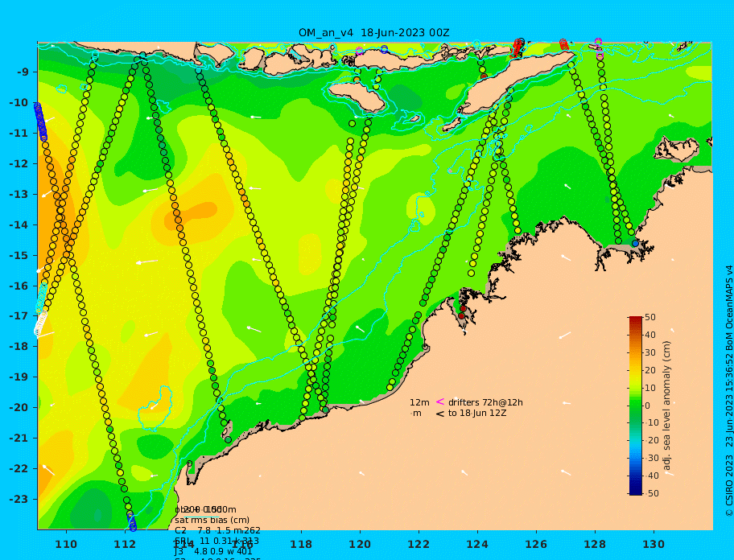Click the latitude label -18

pos(19,347)
